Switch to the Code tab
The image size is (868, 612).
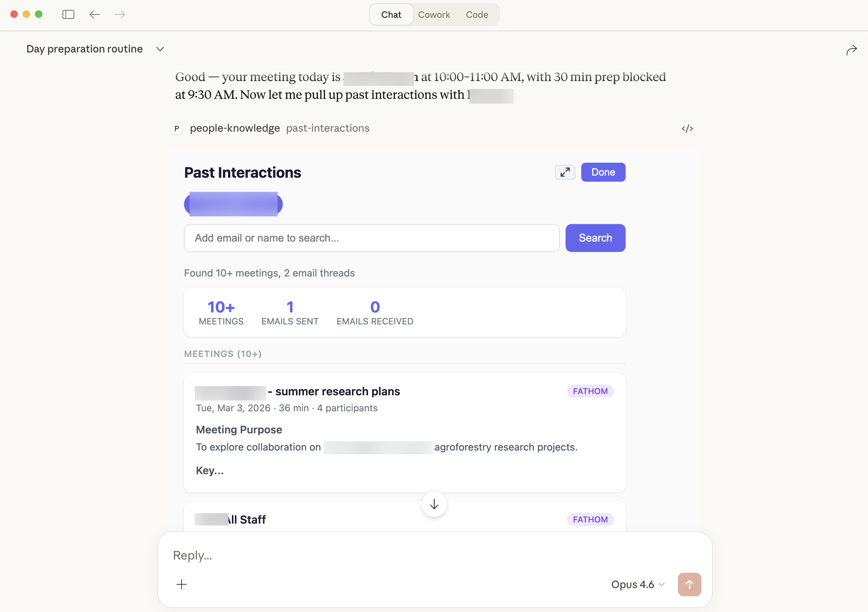tap(477, 15)
